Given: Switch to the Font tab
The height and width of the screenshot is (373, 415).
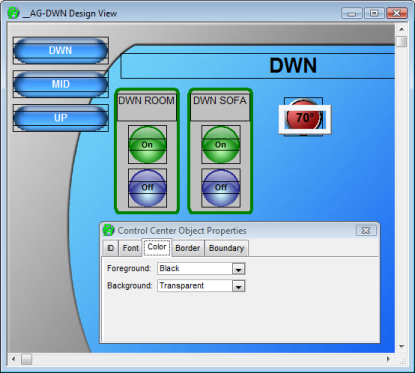Looking at the screenshot, I should (131, 248).
